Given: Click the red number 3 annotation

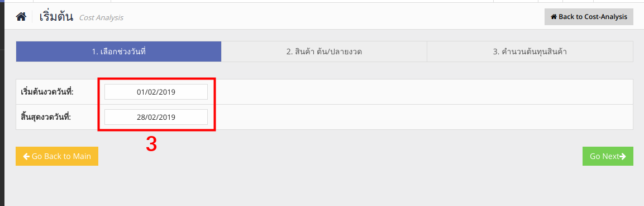Looking at the screenshot, I should pos(151,144).
